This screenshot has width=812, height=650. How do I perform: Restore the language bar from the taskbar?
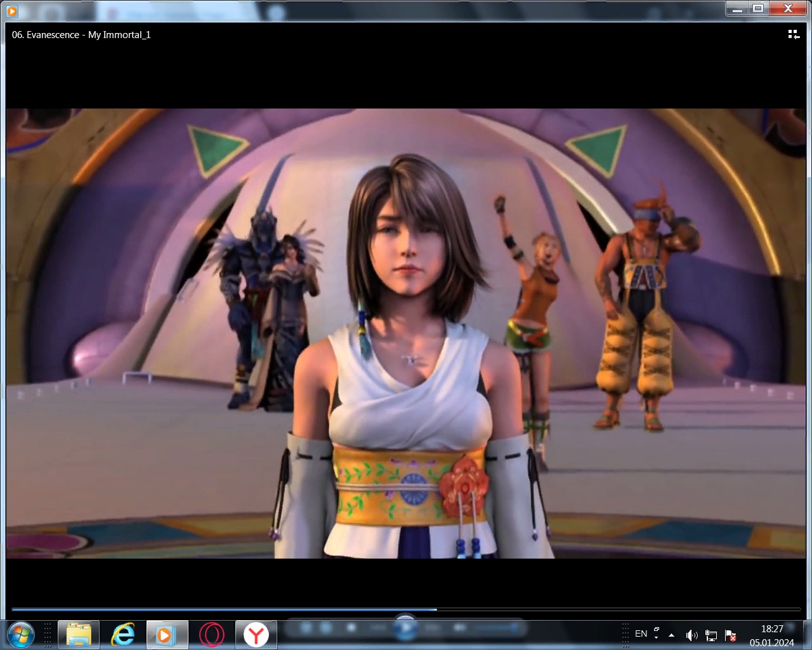tap(657, 629)
